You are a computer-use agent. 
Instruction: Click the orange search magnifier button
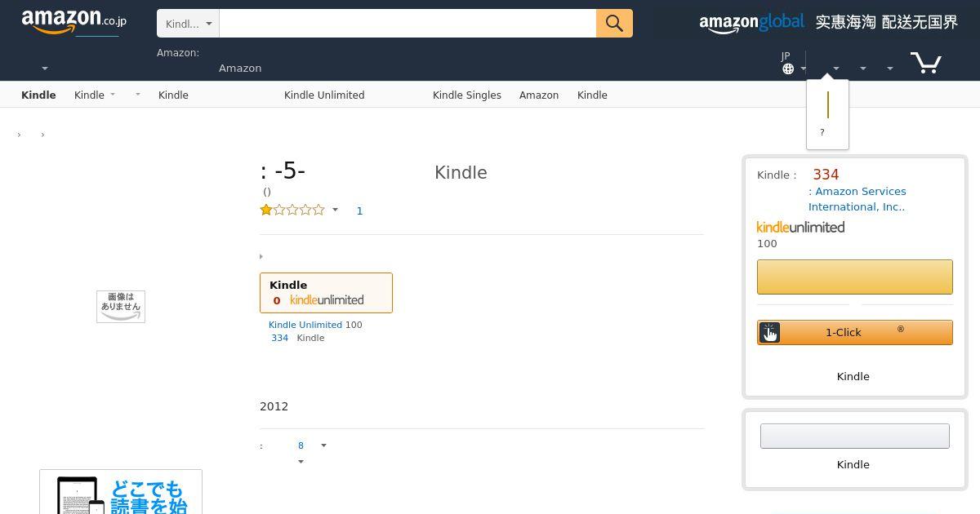click(x=614, y=24)
